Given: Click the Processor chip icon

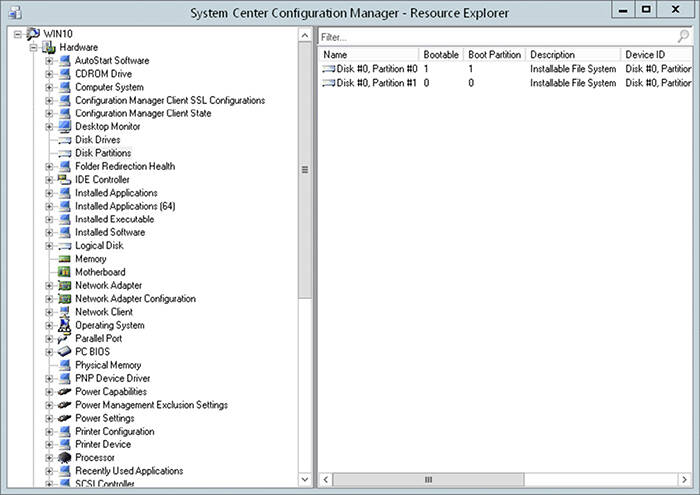Looking at the screenshot, I should click(65, 458).
